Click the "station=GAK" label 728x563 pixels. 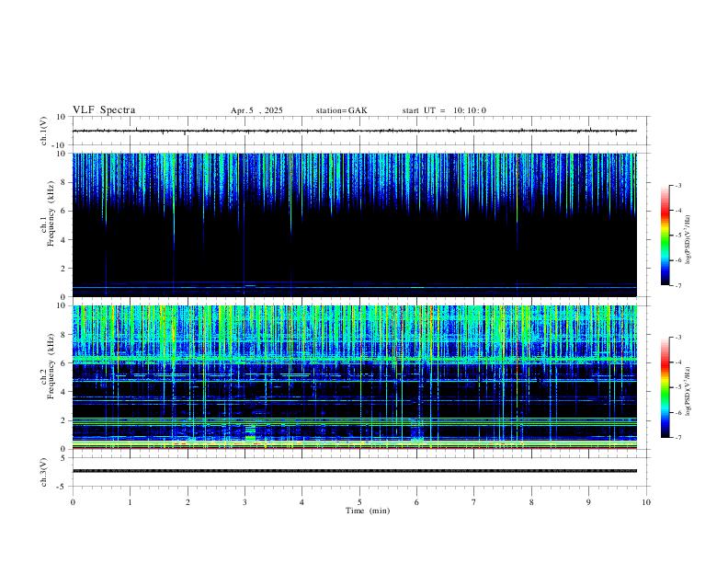(x=342, y=110)
